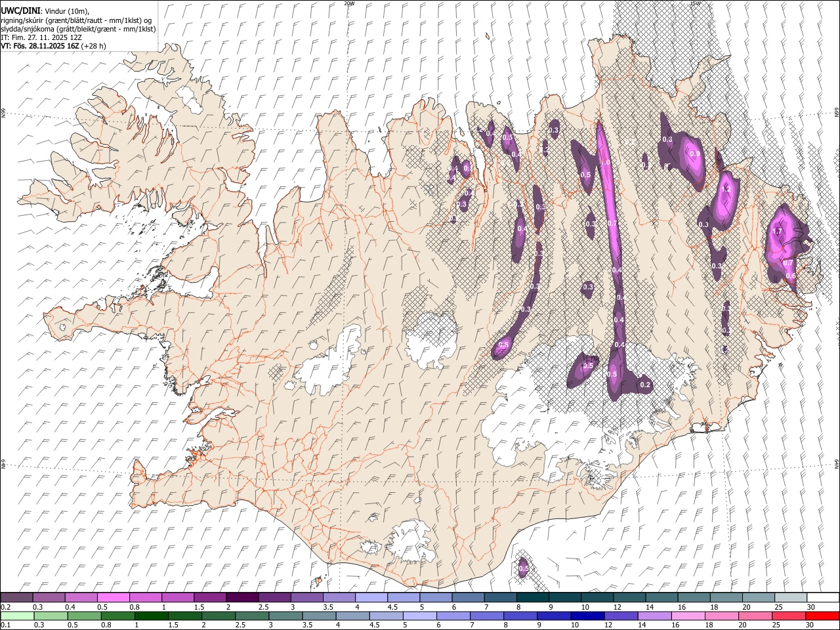The width and height of the screenshot is (840, 630).
Task: Click the violet 12 rain legend swatch
Action: tap(620, 616)
